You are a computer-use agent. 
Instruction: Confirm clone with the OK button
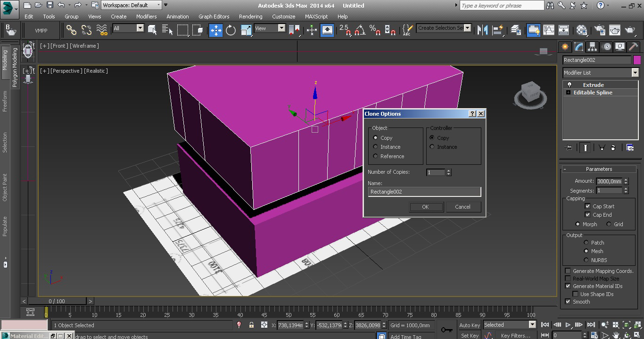[x=425, y=207]
